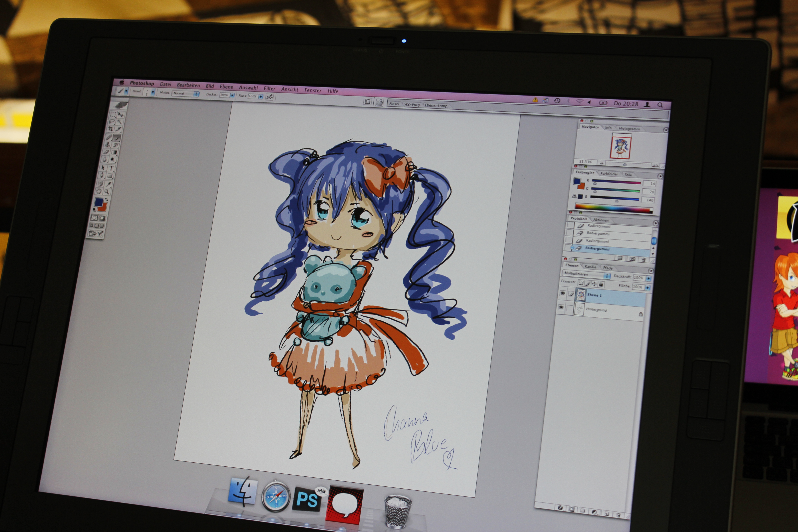798x532 pixels.
Task: Choose the Eraser tool in toolbox
Action: (x=106, y=152)
